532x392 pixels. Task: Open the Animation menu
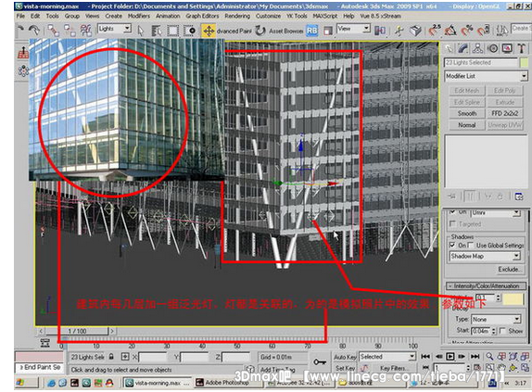point(168,16)
